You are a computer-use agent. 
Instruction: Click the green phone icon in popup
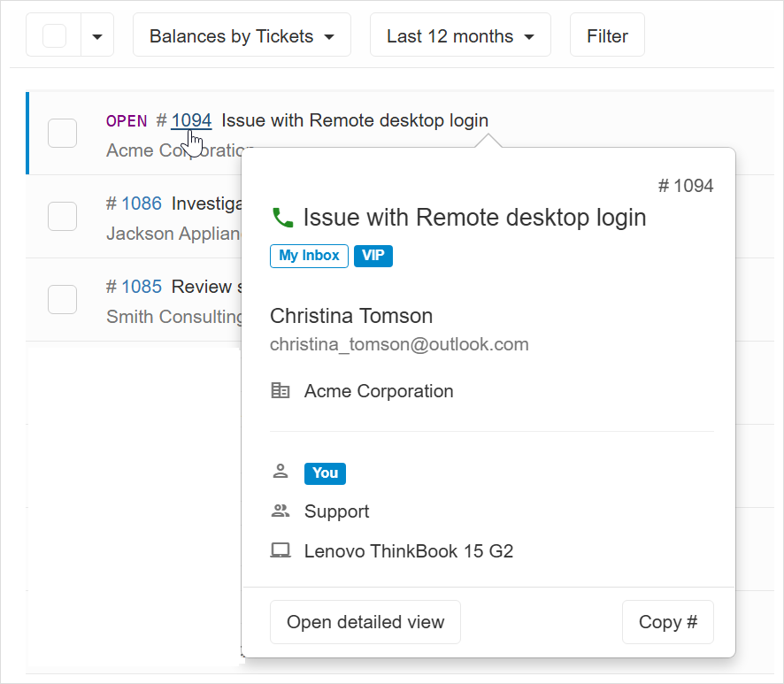click(x=282, y=218)
